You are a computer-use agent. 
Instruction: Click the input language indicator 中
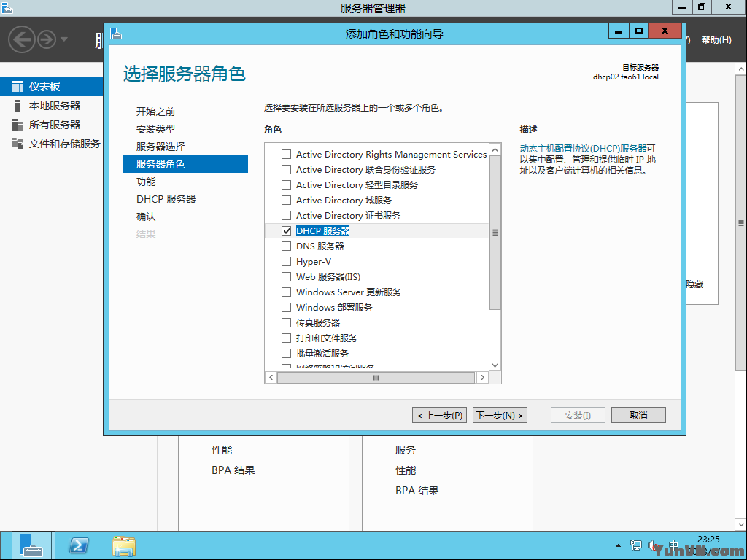click(673, 544)
